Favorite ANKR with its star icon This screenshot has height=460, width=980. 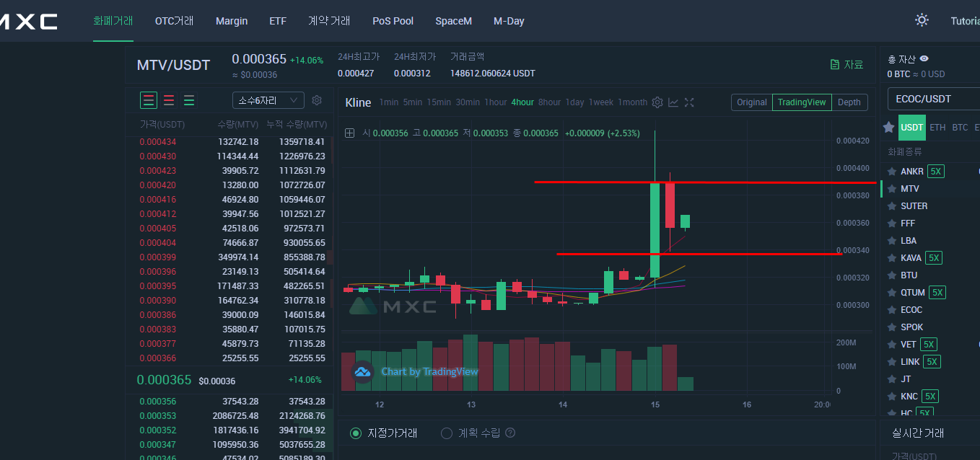[x=891, y=172]
